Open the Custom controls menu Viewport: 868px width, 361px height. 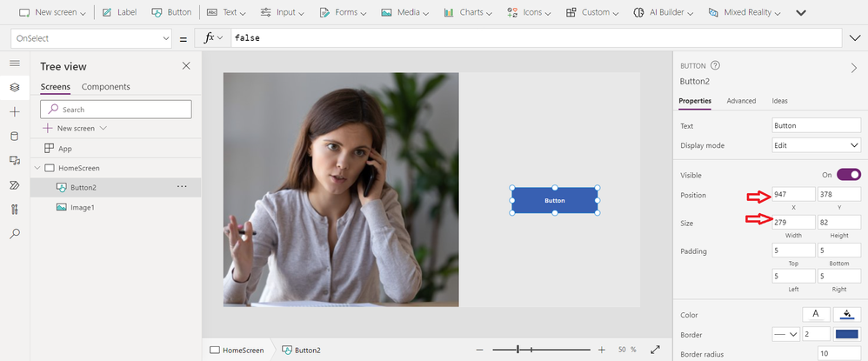[591, 12]
